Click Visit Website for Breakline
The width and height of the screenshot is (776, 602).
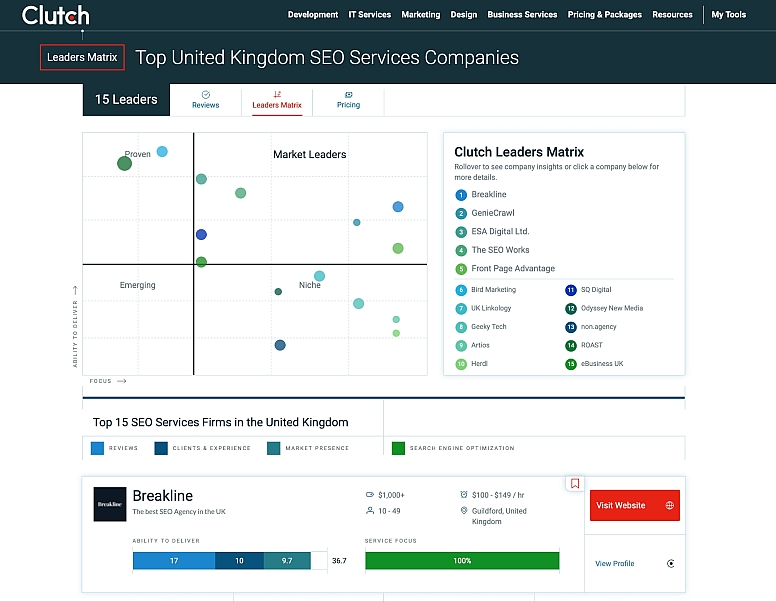coord(634,505)
